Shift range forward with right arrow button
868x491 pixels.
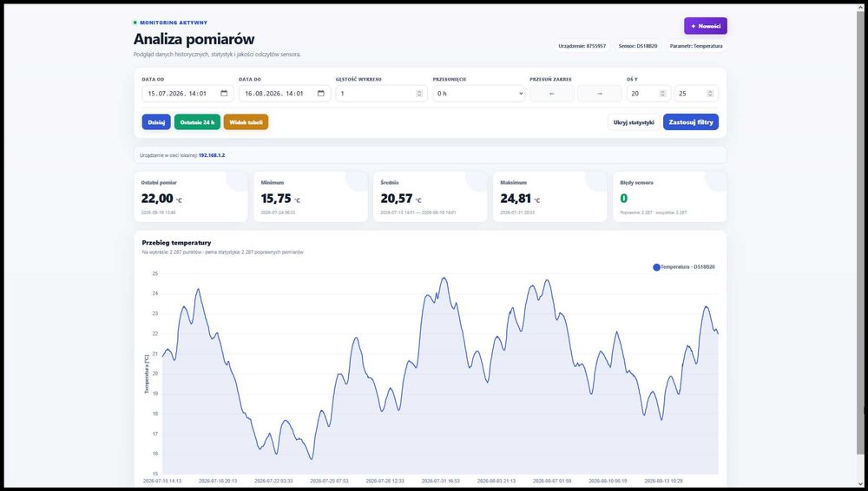tap(600, 94)
